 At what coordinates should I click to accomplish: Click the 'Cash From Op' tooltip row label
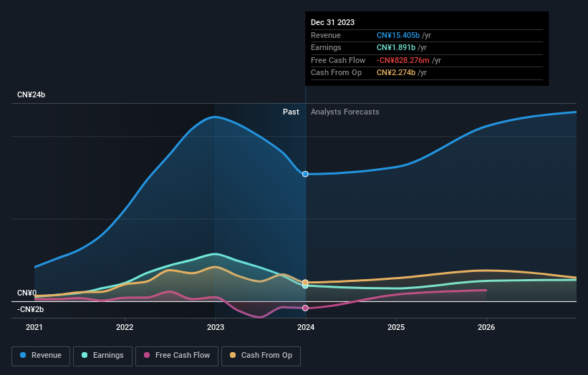(x=336, y=73)
